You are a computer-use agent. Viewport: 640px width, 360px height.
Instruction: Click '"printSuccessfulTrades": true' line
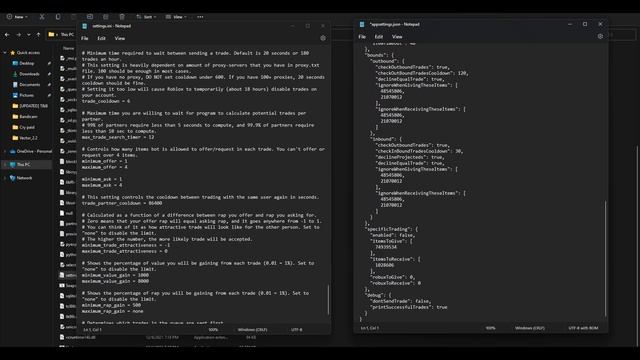pos(408,307)
